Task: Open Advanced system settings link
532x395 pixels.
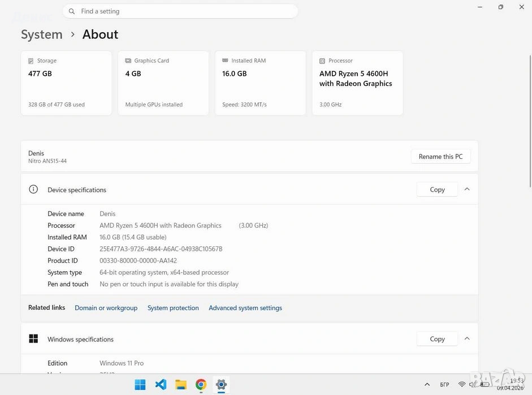Action: click(245, 308)
